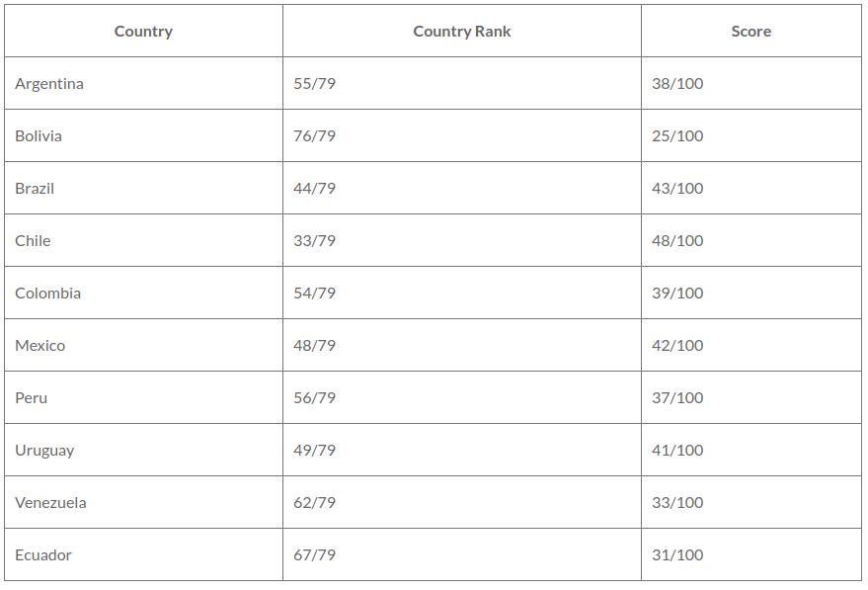
Task: Click Bolivia's rank 76/79
Action: click(x=314, y=135)
